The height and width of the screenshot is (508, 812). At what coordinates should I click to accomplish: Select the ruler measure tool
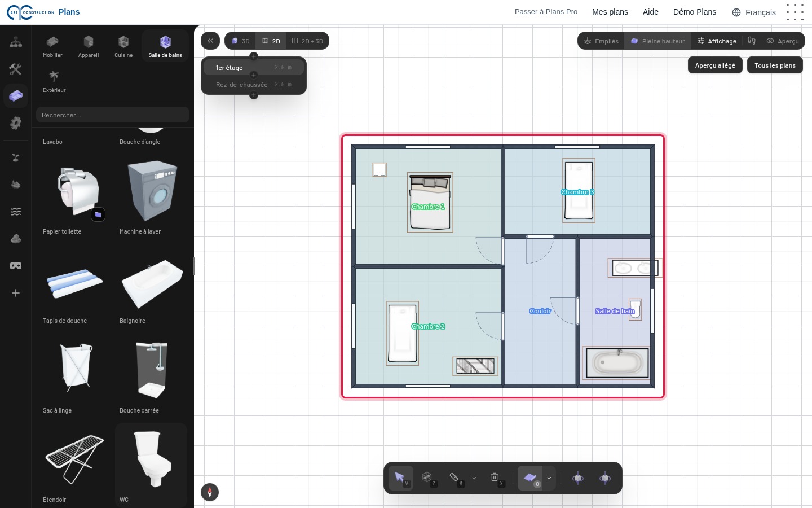coord(455,478)
